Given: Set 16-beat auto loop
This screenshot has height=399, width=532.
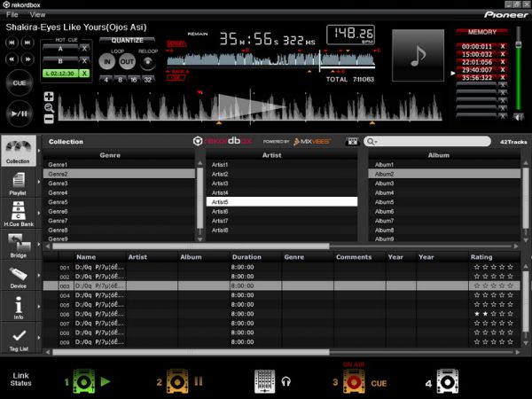Looking at the screenshot, I should point(134,80).
